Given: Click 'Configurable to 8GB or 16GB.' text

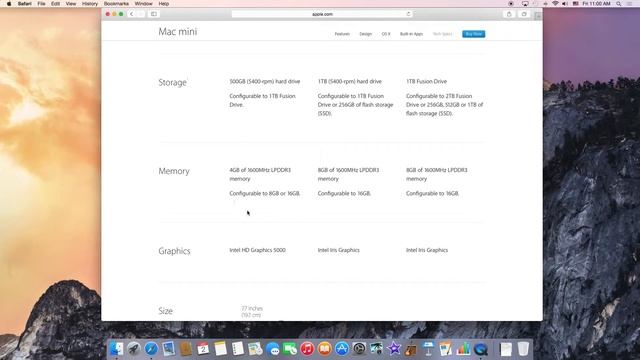Looking at the screenshot, I should point(264,193).
